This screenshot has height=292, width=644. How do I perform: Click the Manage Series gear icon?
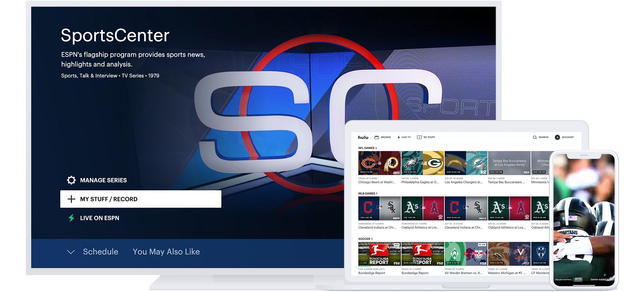71,180
